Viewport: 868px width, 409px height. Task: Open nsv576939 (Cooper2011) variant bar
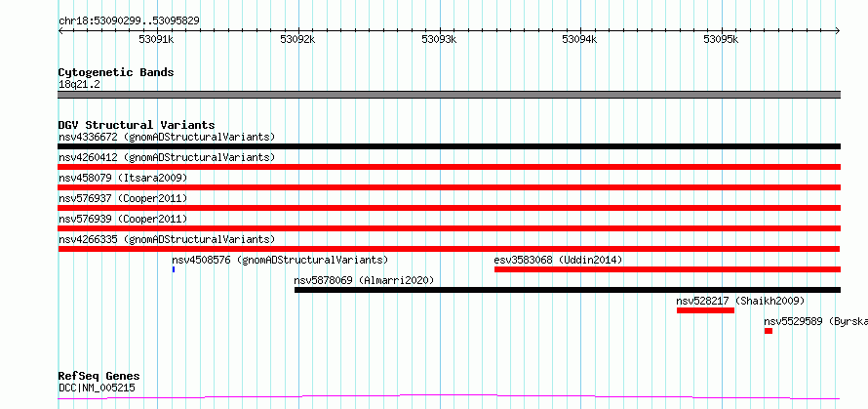[x=449, y=228]
